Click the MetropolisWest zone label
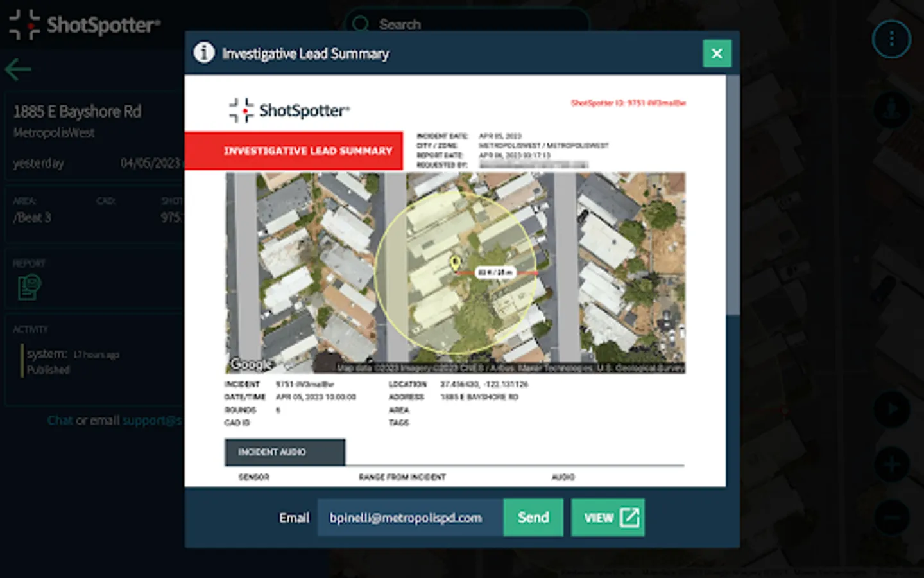Image resolution: width=924 pixels, height=578 pixels. click(54, 133)
